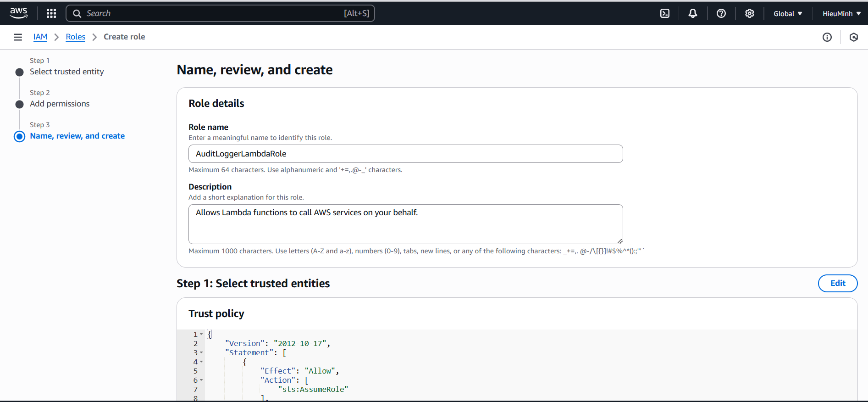The image size is (868, 402).
Task: Go to Step 1 Select trusted entity
Action: (x=66, y=72)
